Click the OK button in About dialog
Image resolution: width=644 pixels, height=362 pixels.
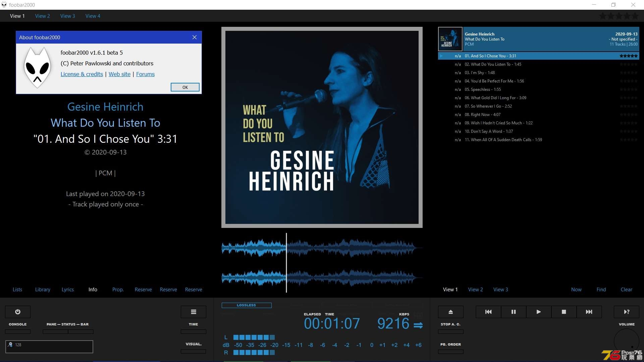185,87
